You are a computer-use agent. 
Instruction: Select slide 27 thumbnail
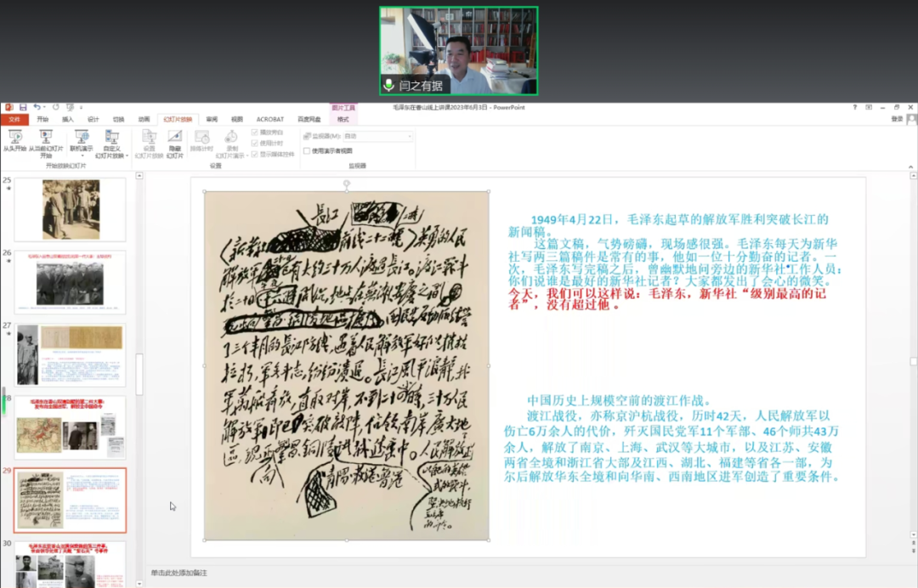(x=71, y=354)
